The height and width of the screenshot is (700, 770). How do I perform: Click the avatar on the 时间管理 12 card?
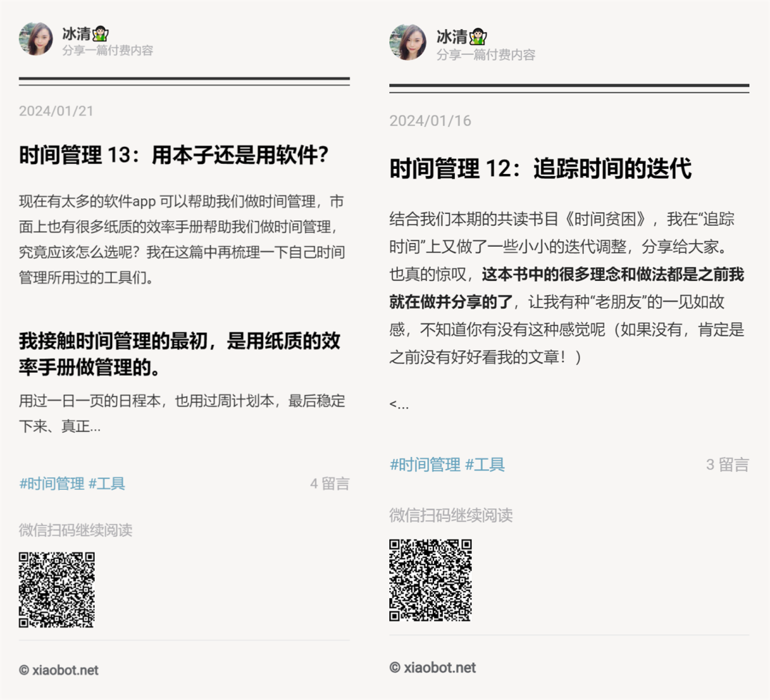(408, 42)
